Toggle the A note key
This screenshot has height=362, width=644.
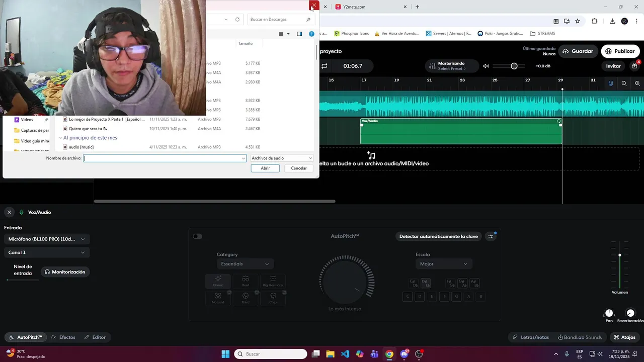point(469,297)
